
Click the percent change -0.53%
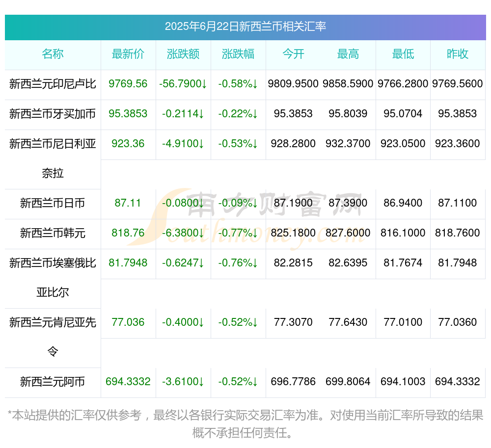238,144
